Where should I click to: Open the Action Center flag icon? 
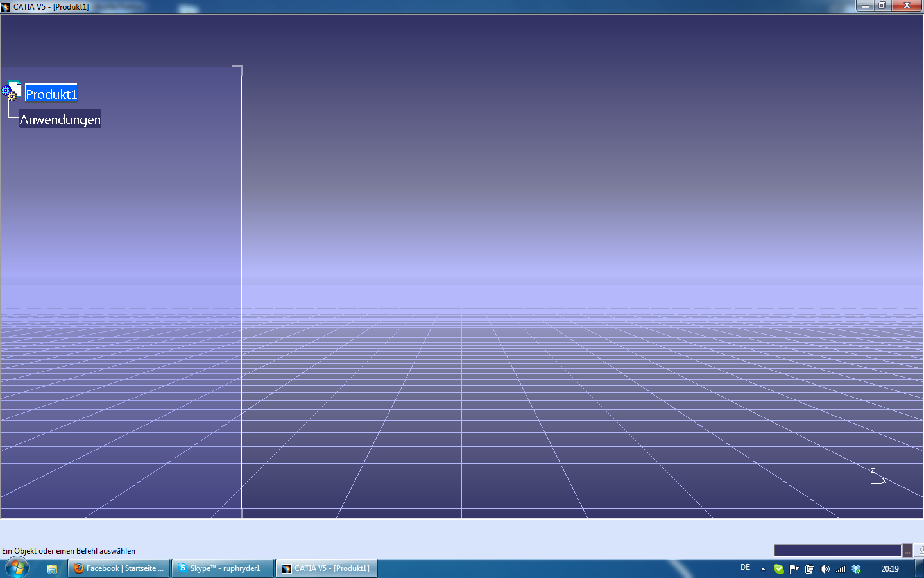click(x=794, y=568)
